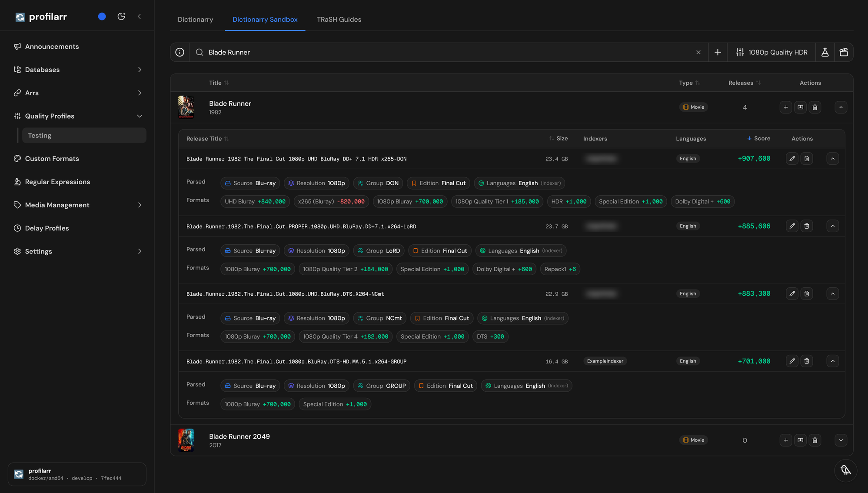Collapse the x265-DON release details
This screenshot has height=493, width=868.
point(833,159)
